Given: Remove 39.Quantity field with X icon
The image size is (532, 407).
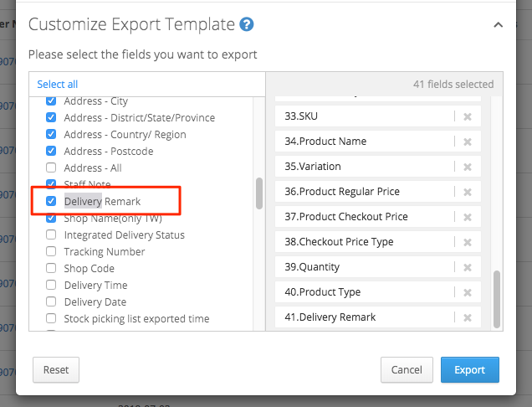Looking at the screenshot, I should [x=468, y=267].
